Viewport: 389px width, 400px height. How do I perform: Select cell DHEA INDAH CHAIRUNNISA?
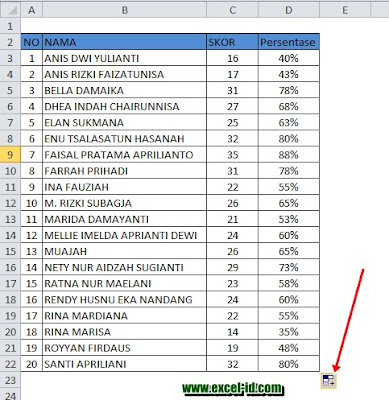[x=124, y=107]
